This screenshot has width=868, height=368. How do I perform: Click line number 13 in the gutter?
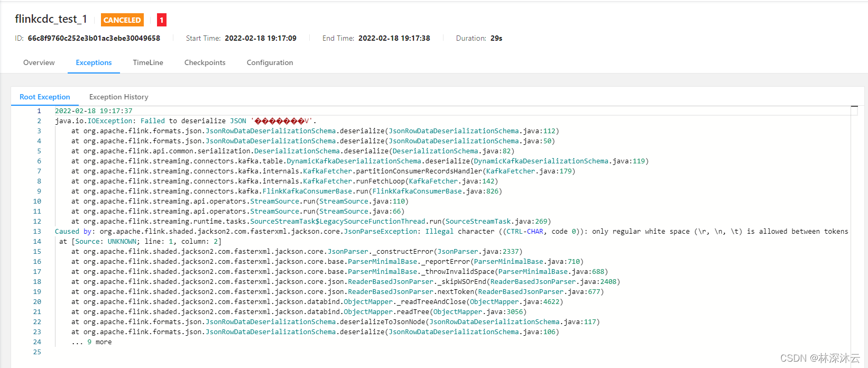click(x=37, y=232)
